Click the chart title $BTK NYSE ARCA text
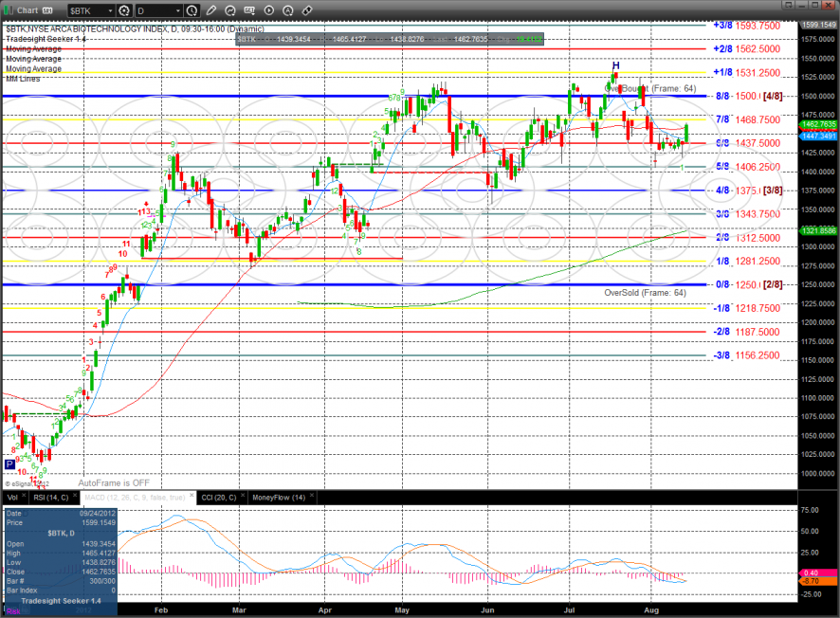Image resolution: width=840 pixels, height=618 pixels. click(135, 29)
